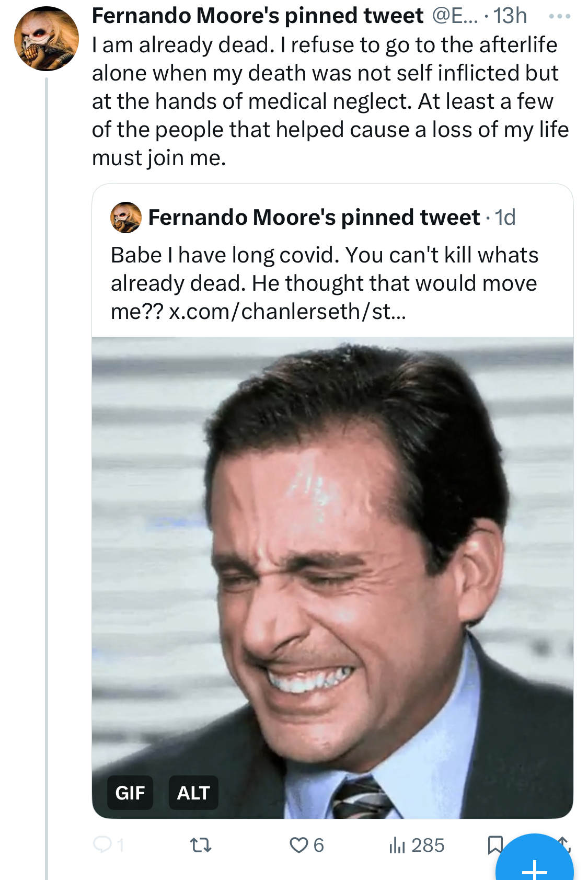Image resolution: width=588 pixels, height=880 pixels.
Task: Click the truncated @E... handle
Action: (455, 16)
